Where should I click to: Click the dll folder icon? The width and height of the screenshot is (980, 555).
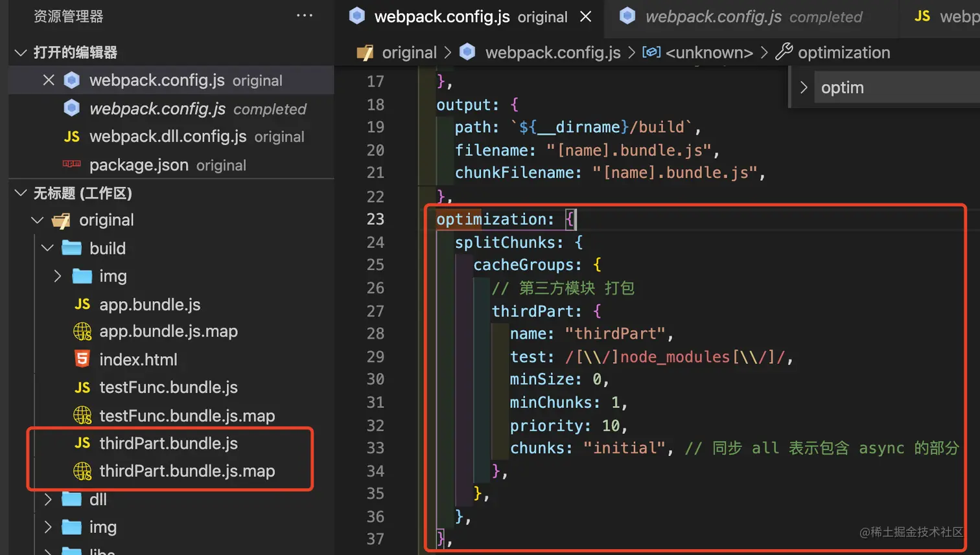pos(71,499)
